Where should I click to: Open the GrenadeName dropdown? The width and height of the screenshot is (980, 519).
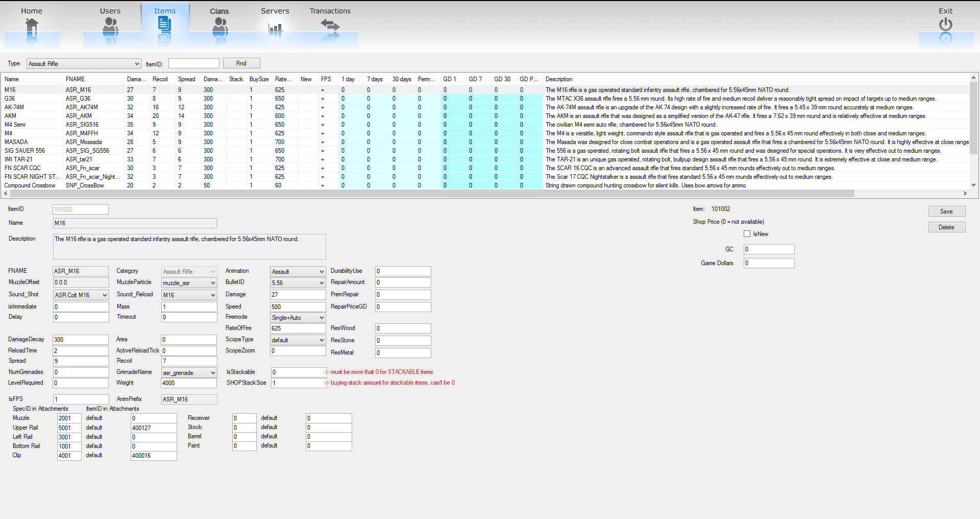(189, 373)
